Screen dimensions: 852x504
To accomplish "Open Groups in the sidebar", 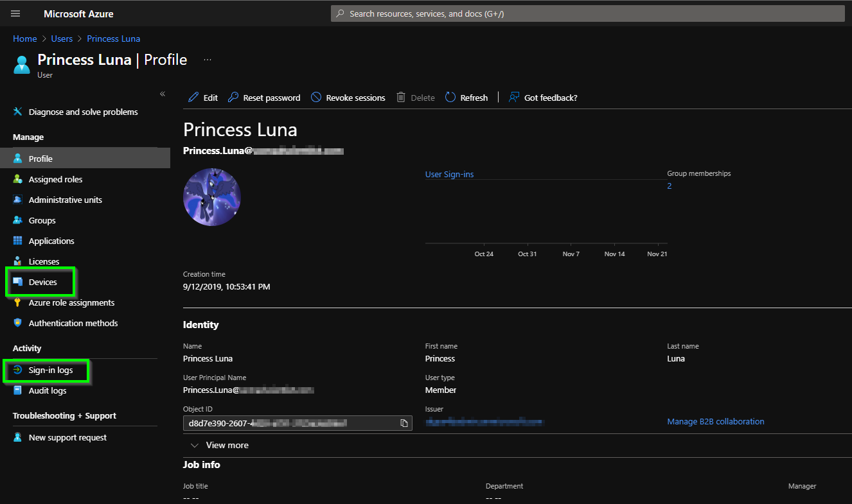I will pos(42,220).
